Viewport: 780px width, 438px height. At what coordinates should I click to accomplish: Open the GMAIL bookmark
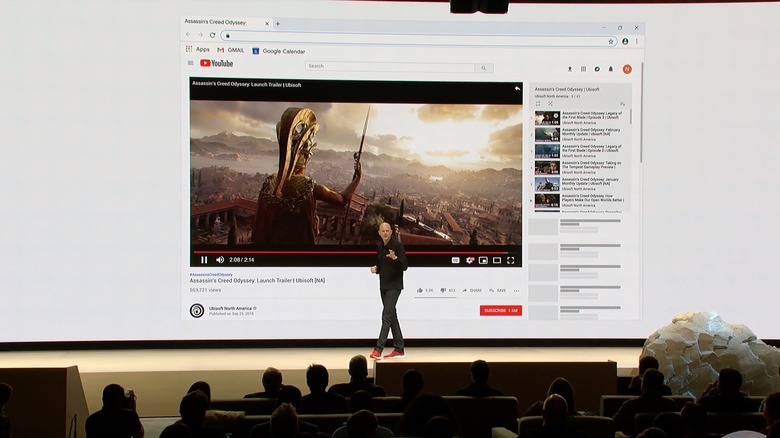coord(231,50)
